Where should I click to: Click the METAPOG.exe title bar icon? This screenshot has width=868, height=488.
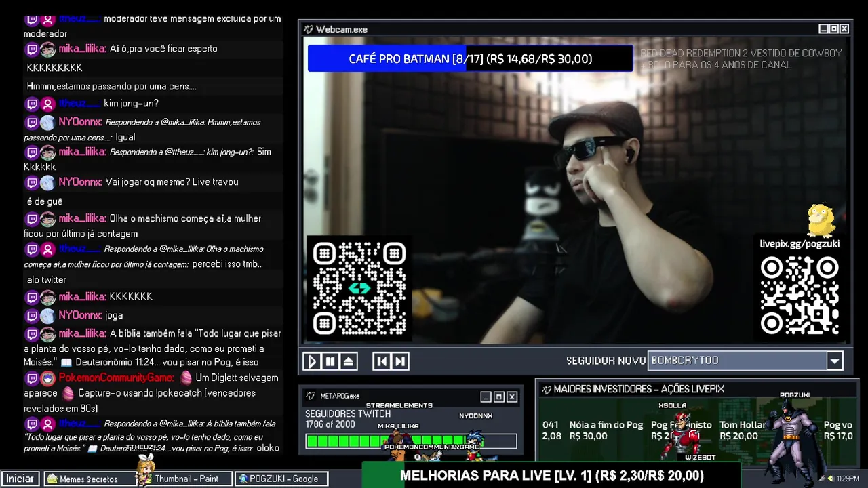(x=310, y=396)
